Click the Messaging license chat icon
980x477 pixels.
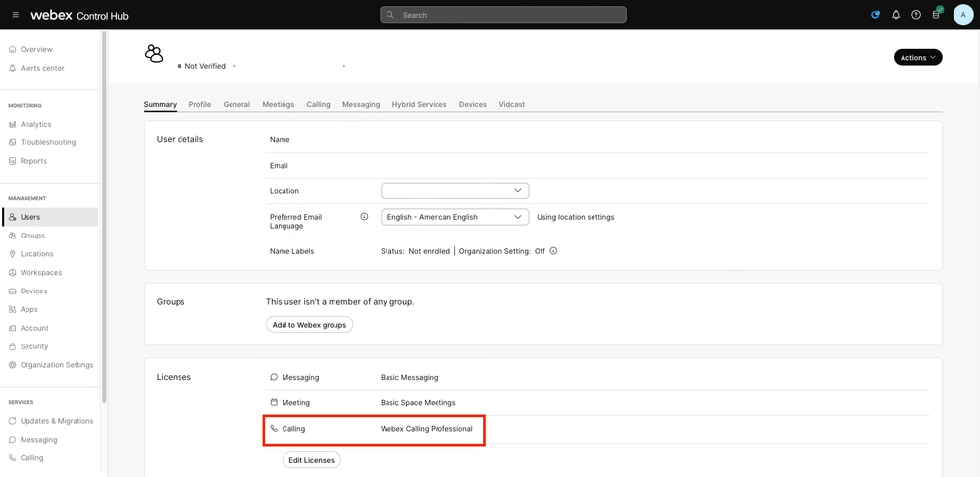click(x=274, y=378)
